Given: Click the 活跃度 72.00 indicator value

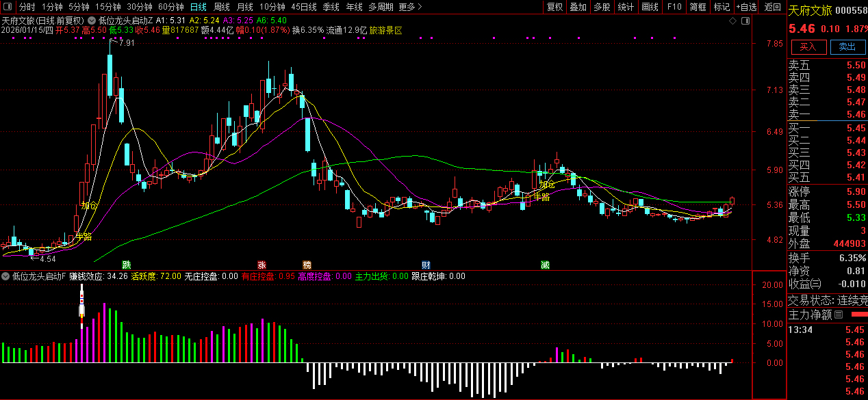Looking at the screenshot, I should tap(156, 276).
